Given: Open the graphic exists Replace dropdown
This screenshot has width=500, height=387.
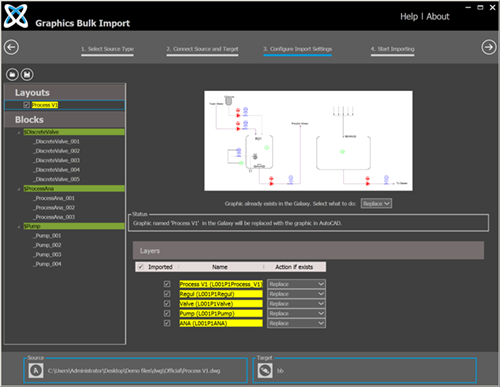Looking at the screenshot, I should (376, 204).
